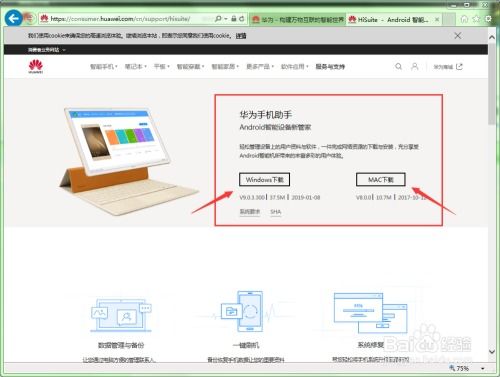Click the 数据管理与备份 feature icon
Viewport: 500px width, 377px height.
(x=121, y=315)
